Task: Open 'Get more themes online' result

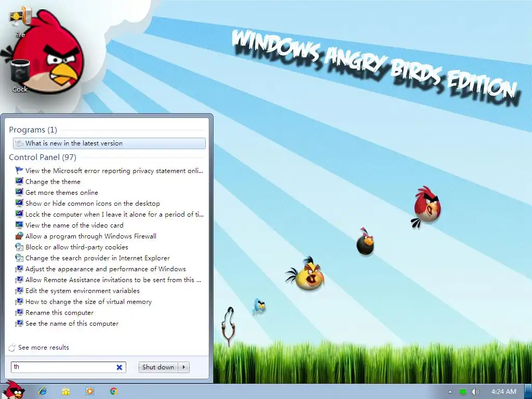Action: pyautogui.click(x=109, y=192)
